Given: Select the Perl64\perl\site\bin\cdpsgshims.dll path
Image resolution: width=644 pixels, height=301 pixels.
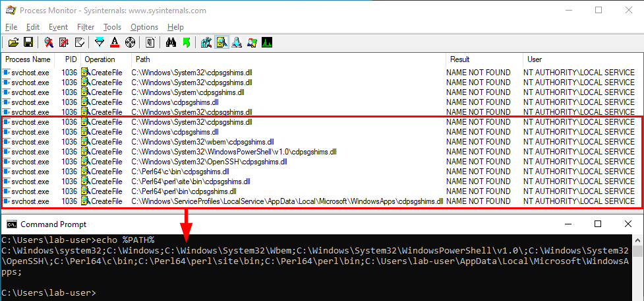Looking at the screenshot, I should click(191, 182).
